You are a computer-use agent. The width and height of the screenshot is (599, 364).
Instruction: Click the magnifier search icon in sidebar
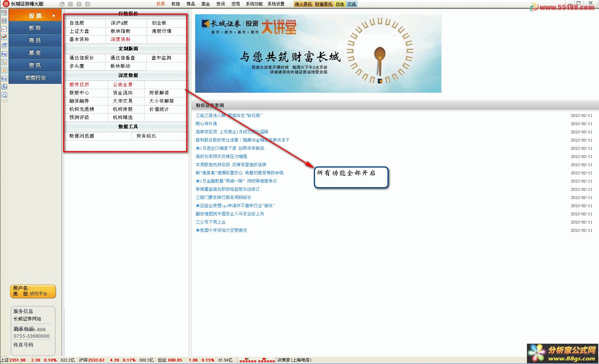coord(4,95)
